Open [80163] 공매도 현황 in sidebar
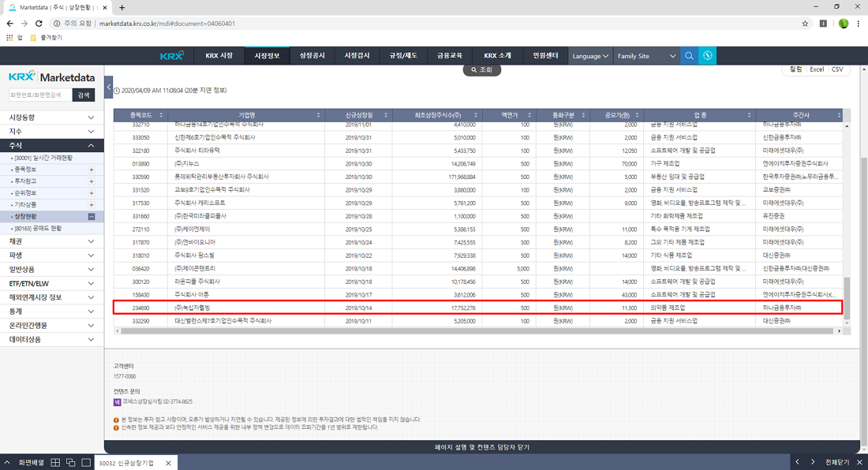868x470 pixels. tap(38, 229)
